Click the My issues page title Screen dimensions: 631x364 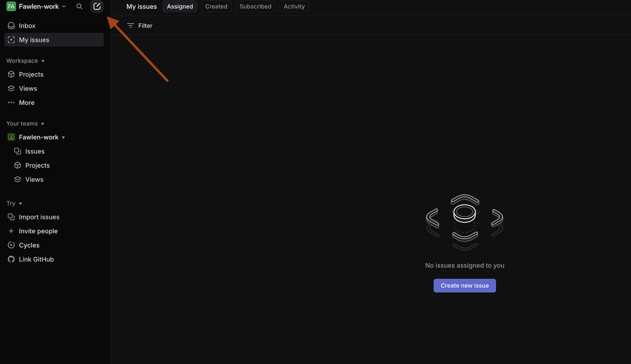pyautogui.click(x=141, y=6)
